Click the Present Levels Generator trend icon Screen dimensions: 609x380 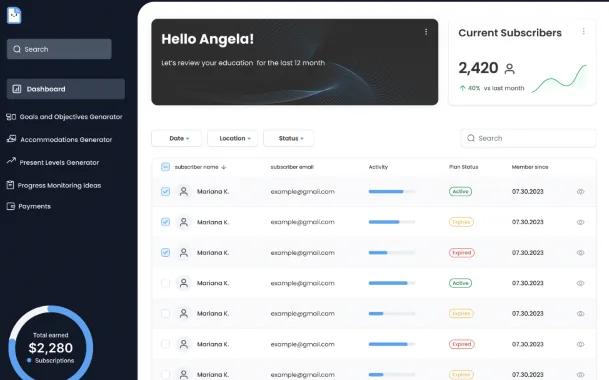pos(11,160)
